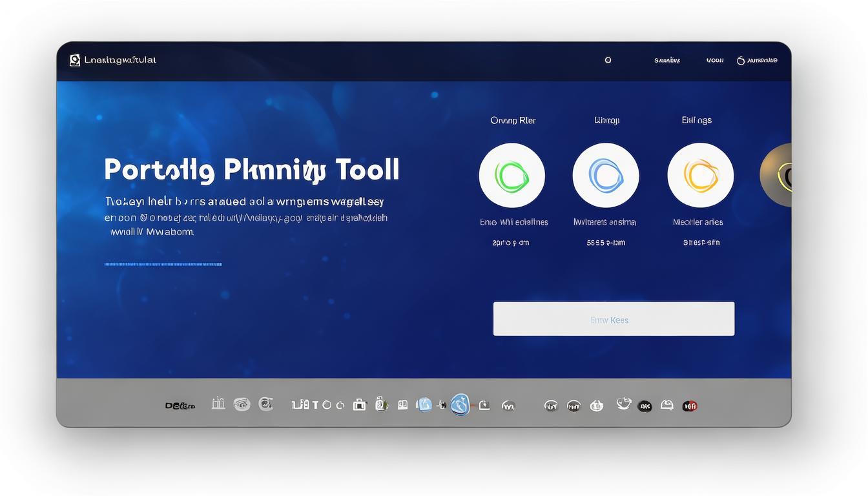
Task: Click the label above the orange swirl icon
Action: 696,120
